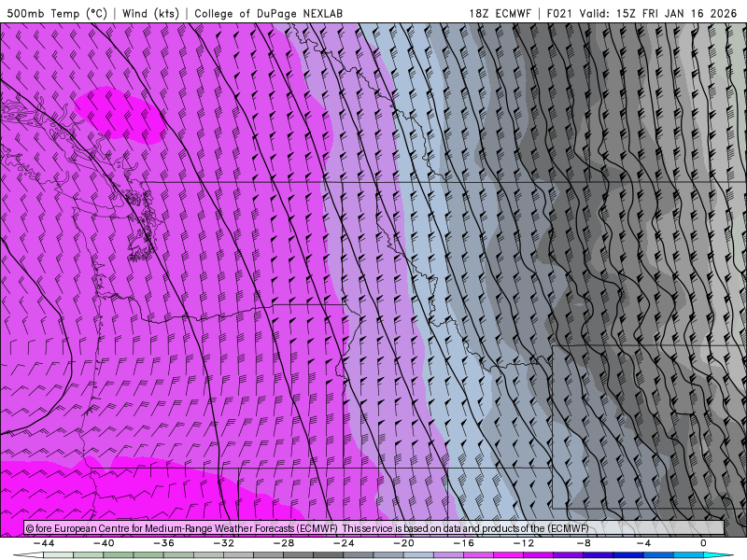Click the -12 color scale label
The height and width of the screenshot is (560, 747).
[x=524, y=543]
